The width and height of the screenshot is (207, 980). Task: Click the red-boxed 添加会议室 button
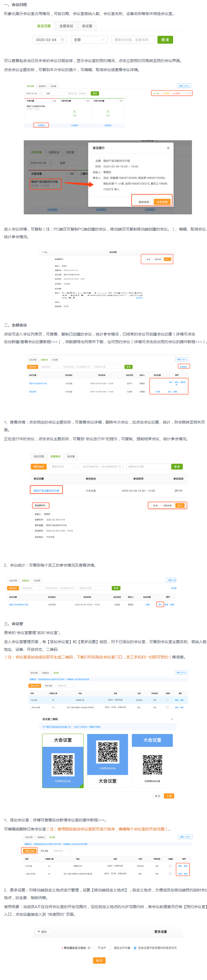click(x=29, y=851)
